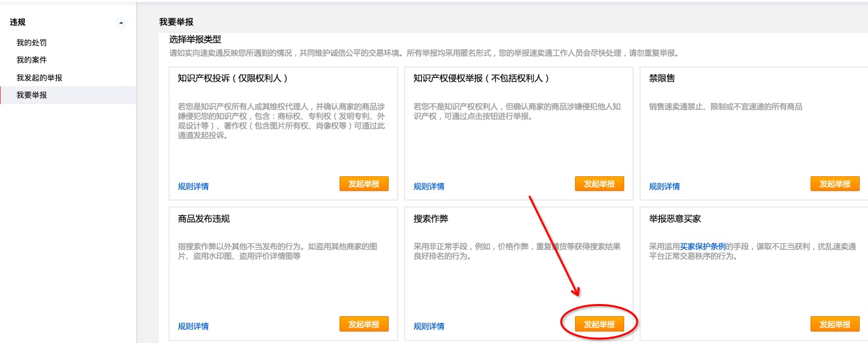This screenshot has width=868, height=343.
Task: Select 我要举报 in the sidebar
Action: click(x=31, y=95)
